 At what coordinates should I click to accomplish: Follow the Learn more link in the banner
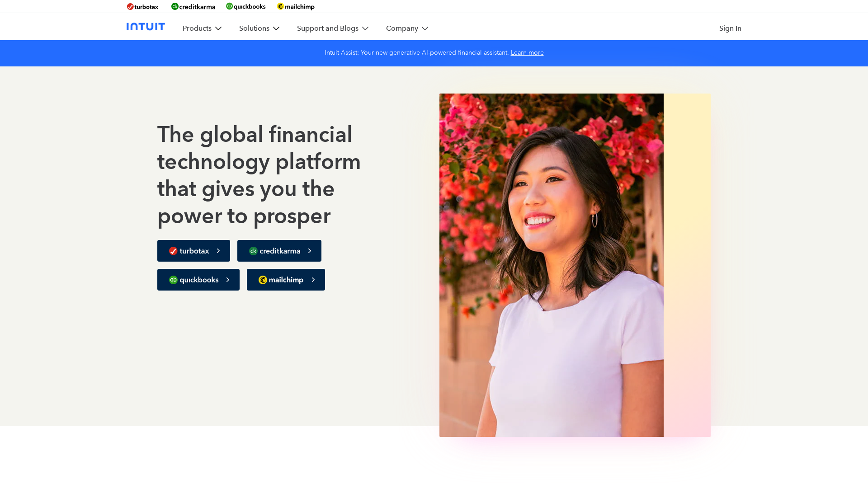(x=527, y=52)
